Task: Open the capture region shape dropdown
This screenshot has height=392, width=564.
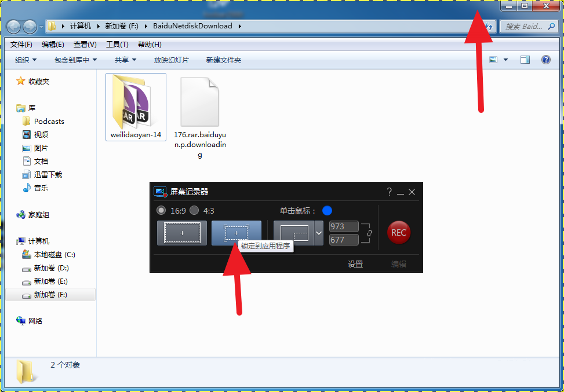Action: 318,232
